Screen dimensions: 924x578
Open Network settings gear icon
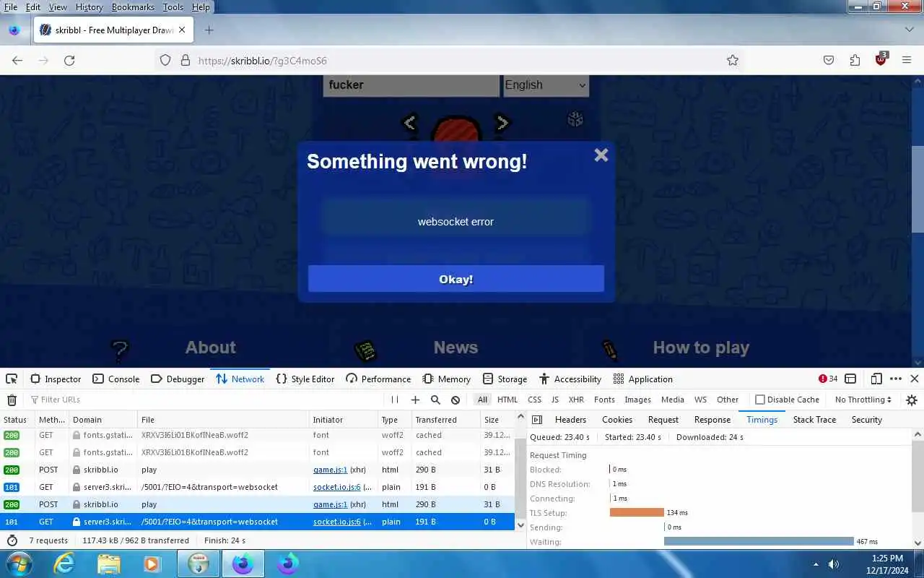pyautogui.click(x=912, y=400)
